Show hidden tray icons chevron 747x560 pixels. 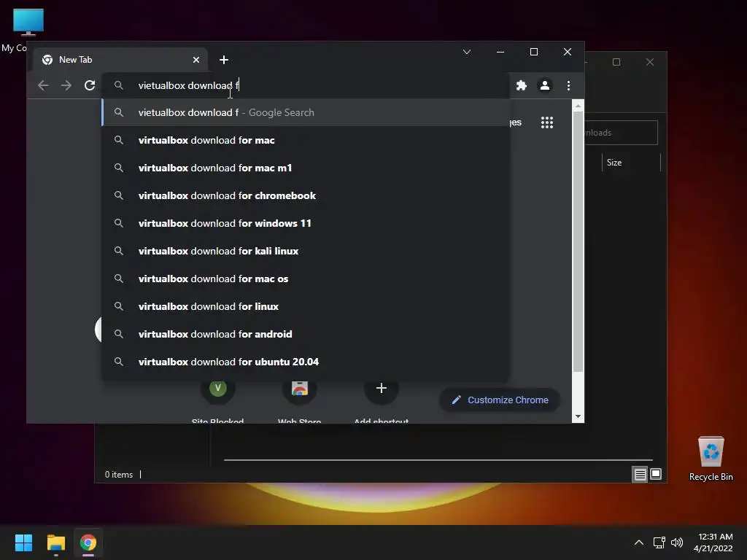tap(639, 542)
